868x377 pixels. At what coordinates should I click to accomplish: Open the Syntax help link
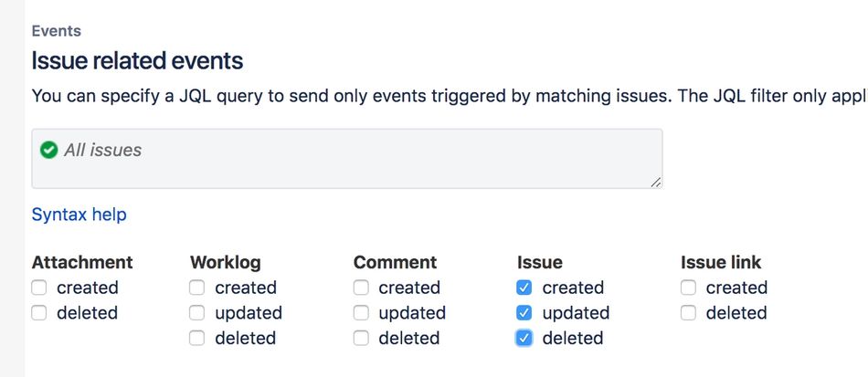[x=79, y=215]
